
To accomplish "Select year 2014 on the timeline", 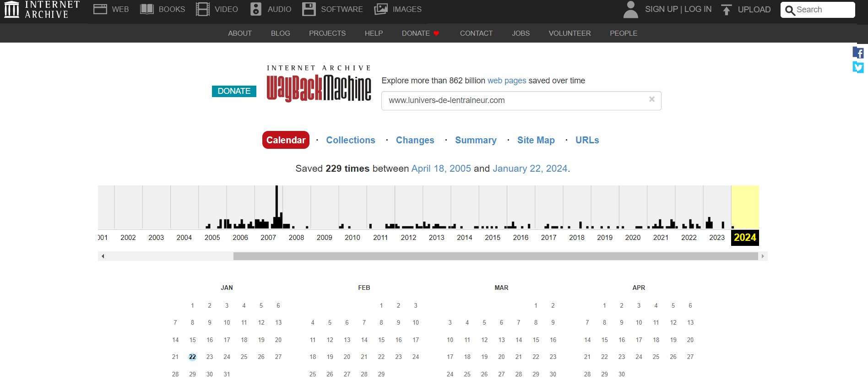I will point(465,238).
